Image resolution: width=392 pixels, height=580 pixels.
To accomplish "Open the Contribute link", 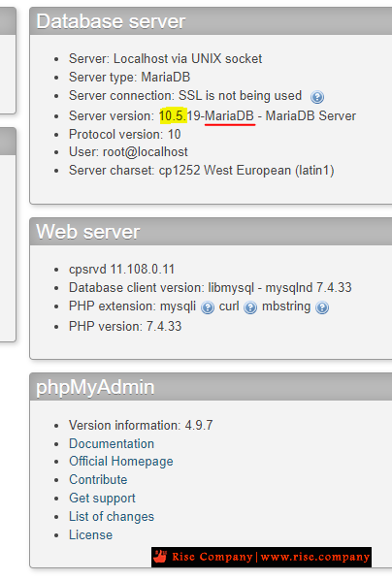I will coord(98,479).
